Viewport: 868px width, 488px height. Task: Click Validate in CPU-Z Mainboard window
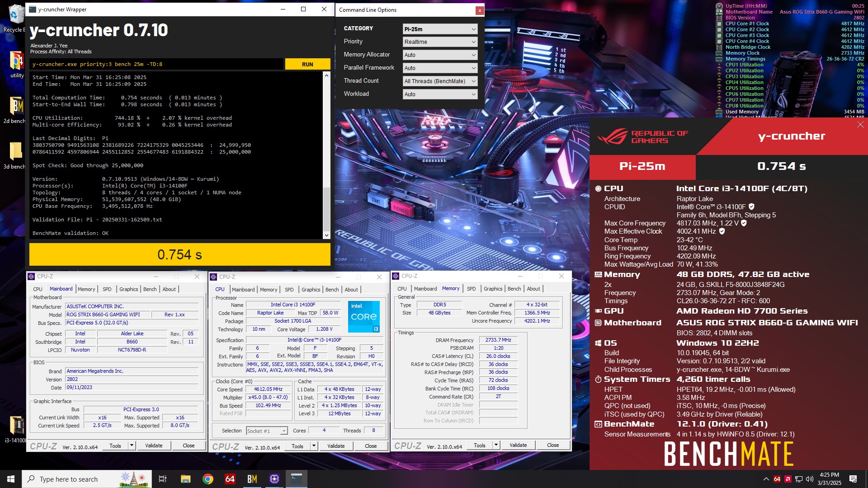click(154, 446)
